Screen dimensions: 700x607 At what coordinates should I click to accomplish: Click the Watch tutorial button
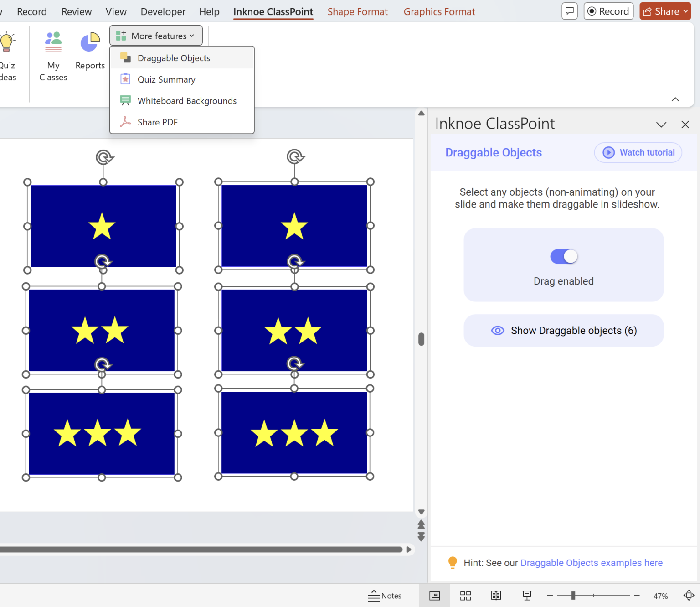click(638, 152)
